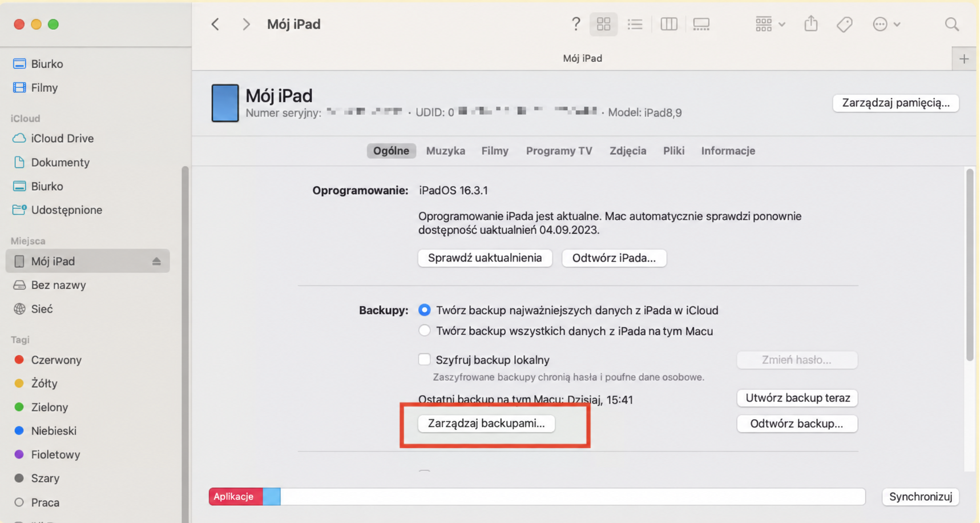The image size is (980, 523).
Task: Select Bez nazwy drive in sidebar
Action: tap(49, 285)
